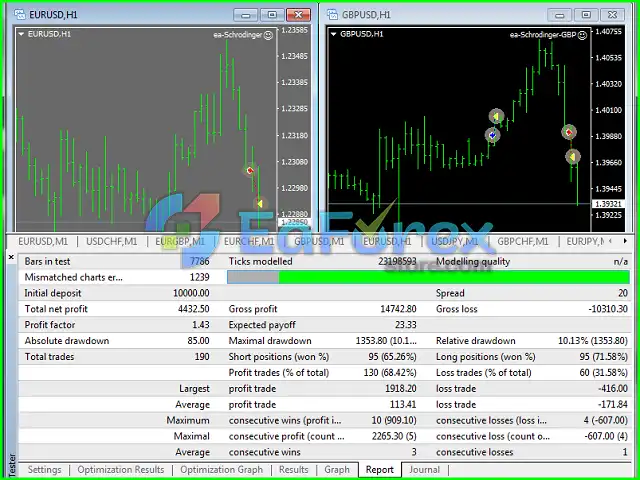Switch to the USDJPY,M1 chart tab
Image resolution: width=640 pixels, height=480 pixels.
coord(454,242)
